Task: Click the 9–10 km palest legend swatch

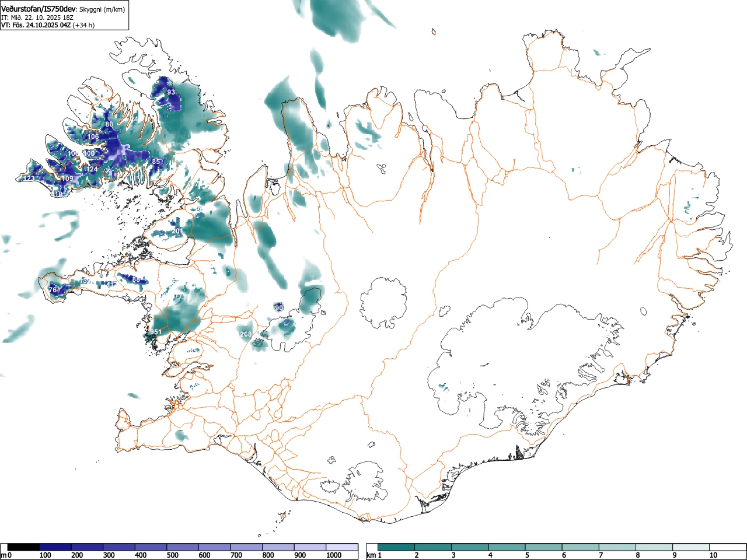Action: [x=690, y=547]
